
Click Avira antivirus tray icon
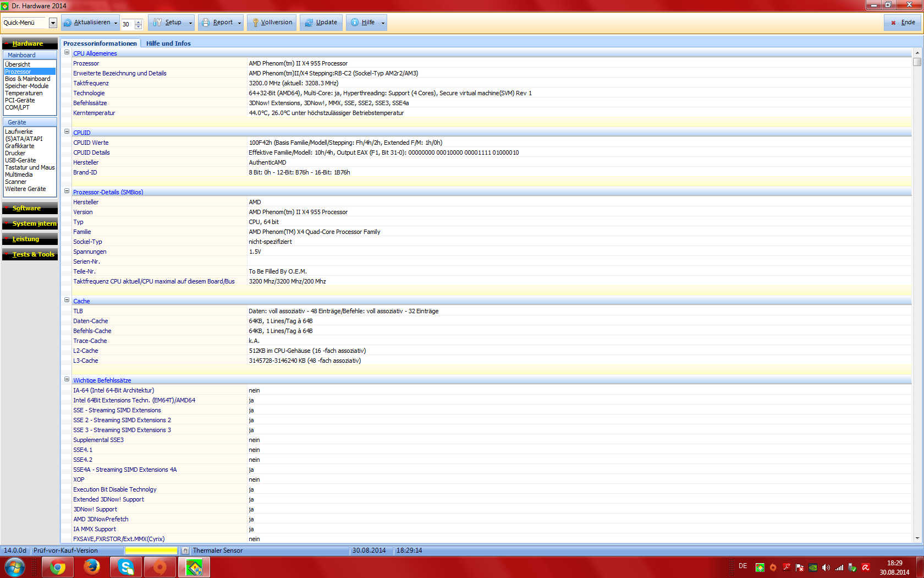click(x=866, y=568)
